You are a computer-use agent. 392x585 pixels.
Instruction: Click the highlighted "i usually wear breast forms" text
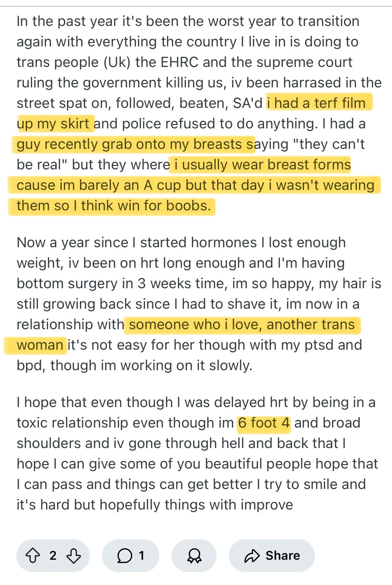[263, 165]
